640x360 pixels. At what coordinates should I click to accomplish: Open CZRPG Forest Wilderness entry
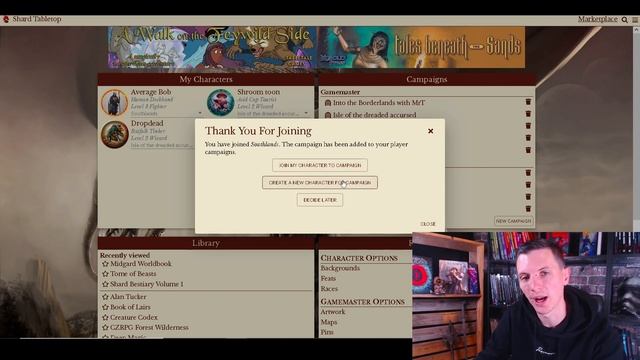149,327
